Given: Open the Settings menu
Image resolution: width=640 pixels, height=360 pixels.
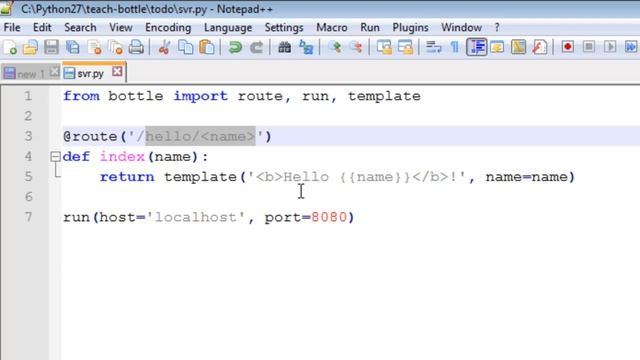Looking at the screenshot, I should [x=284, y=27].
